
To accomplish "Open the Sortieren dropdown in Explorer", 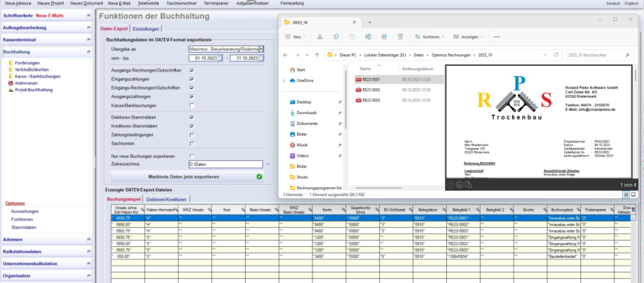I will click(x=429, y=37).
